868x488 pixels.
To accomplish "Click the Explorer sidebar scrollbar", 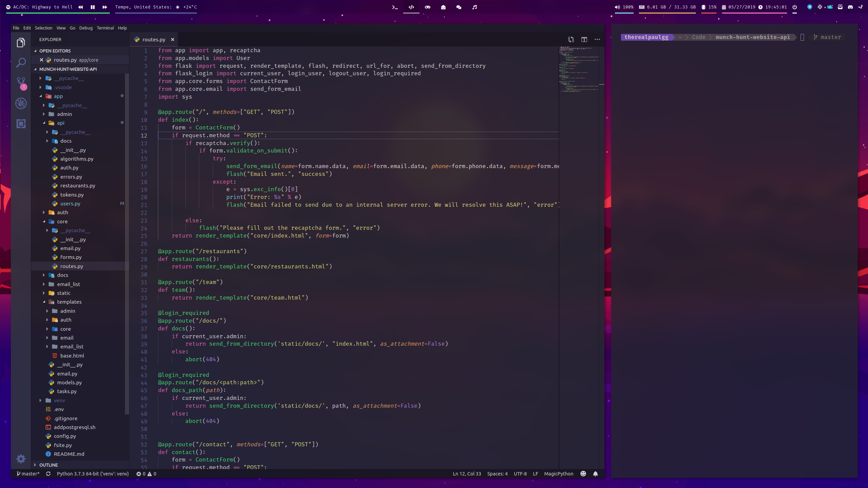I will 127,244.
